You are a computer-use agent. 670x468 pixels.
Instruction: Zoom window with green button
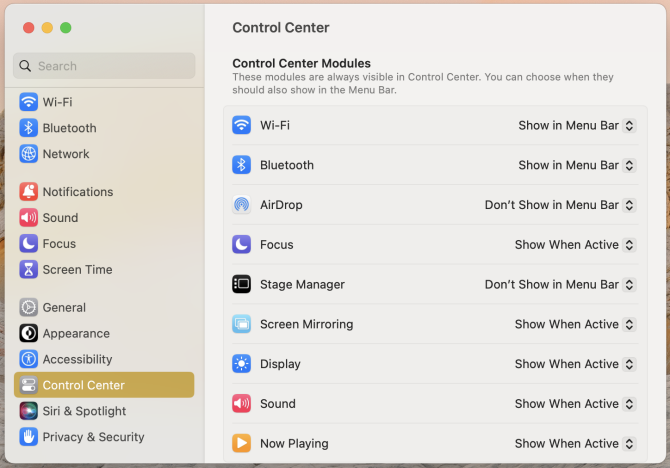[66, 28]
